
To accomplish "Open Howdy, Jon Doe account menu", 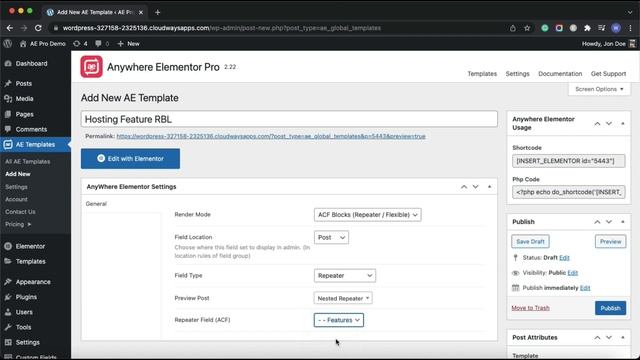I will [609, 44].
